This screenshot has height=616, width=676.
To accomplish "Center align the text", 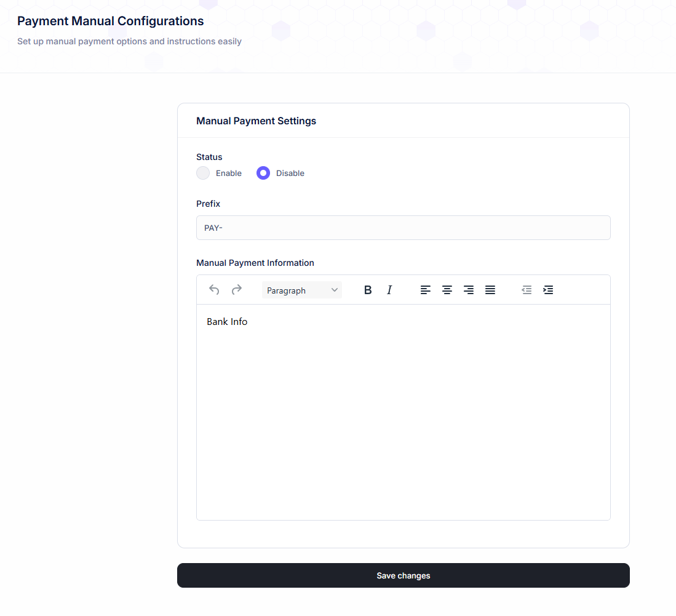I will point(447,290).
